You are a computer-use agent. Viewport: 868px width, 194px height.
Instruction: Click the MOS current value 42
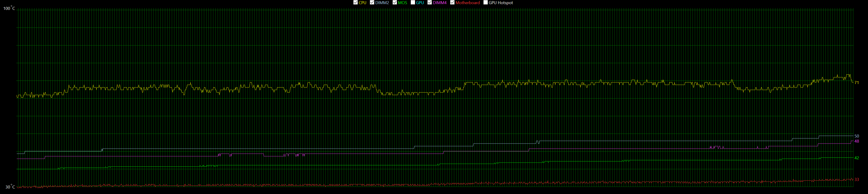pos(857,158)
